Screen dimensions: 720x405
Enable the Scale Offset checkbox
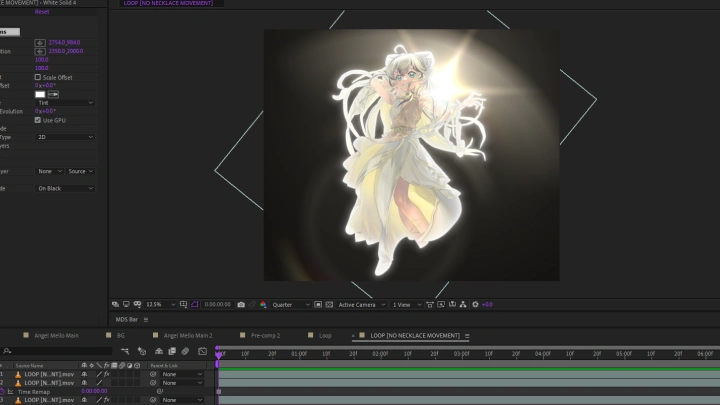pos(38,77)
